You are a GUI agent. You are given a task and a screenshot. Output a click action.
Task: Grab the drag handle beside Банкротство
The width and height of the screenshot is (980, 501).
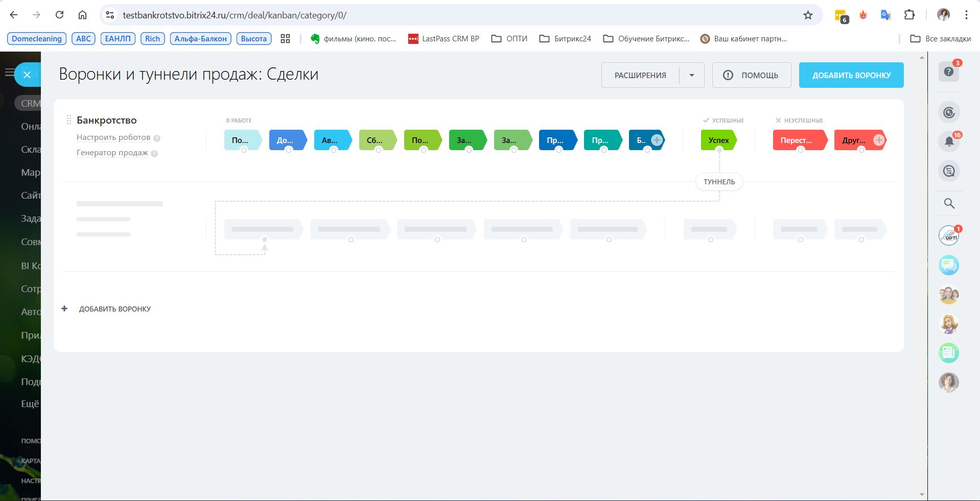pos(68,120)
